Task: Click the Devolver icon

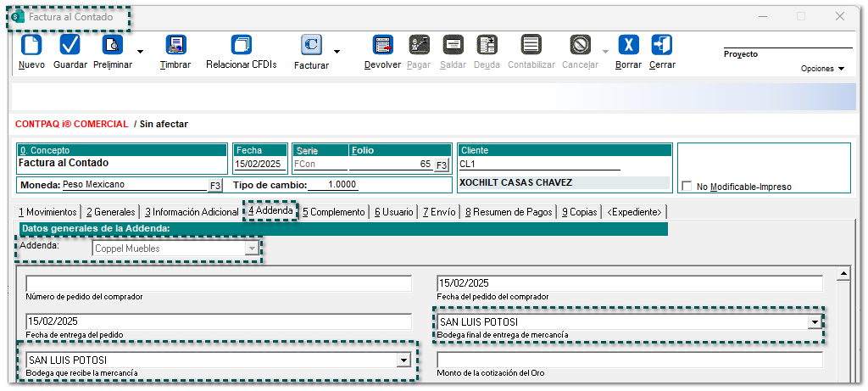Action: coord(382,45)
